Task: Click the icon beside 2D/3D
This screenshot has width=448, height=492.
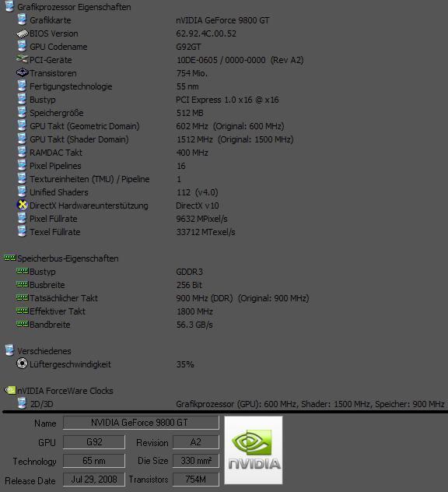Action: pyautogui.click(x=22, y=403)
